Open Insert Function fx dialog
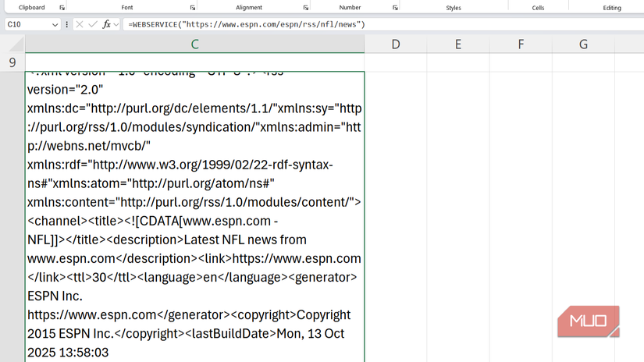This screenshot has width=644, height=362. point(106,25)
